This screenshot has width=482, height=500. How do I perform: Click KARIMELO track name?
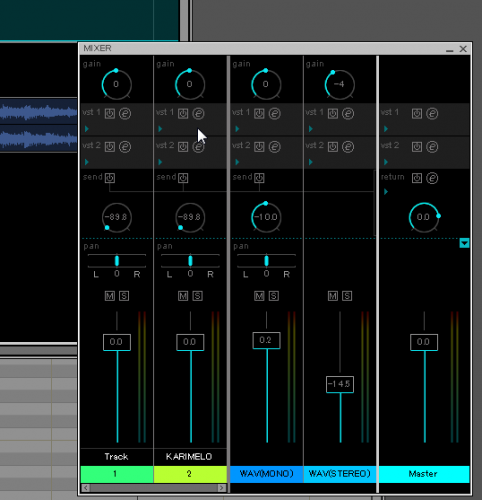(x=189, y=457)
